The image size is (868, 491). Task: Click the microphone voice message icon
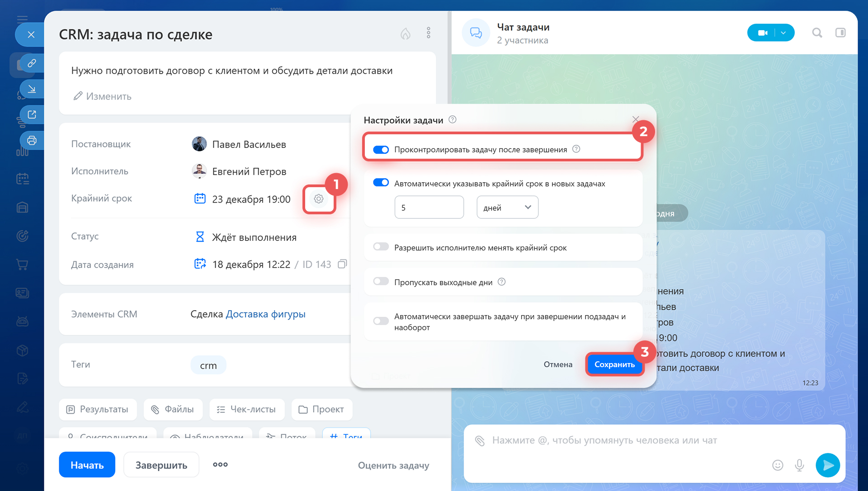799,465
